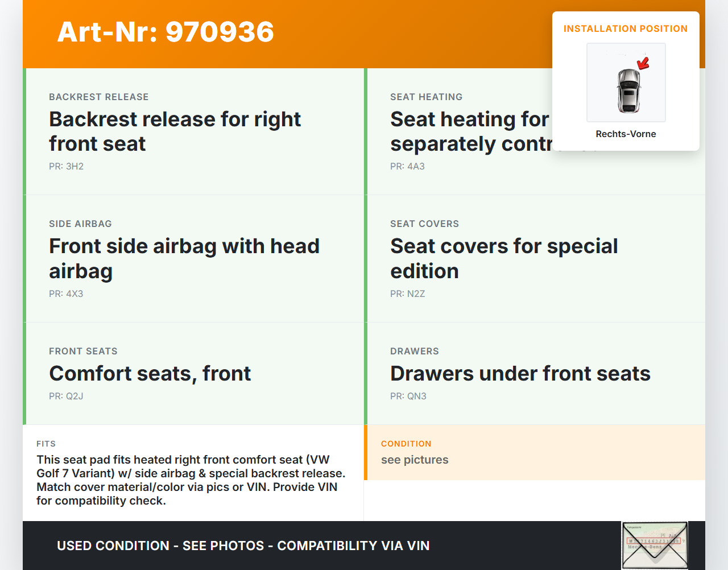Click the PR: Q2J code
728x570 pixels.
(66, 396)
